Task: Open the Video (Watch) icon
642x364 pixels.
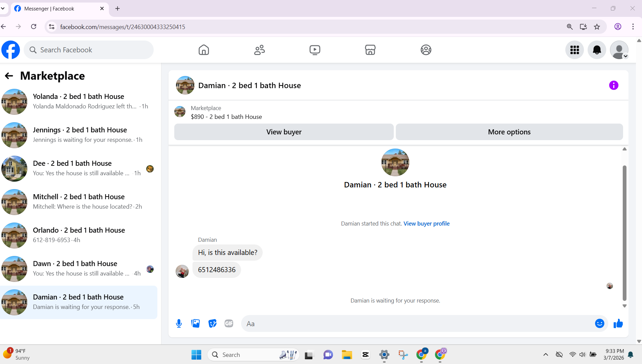Action: [x=315, y=50]
